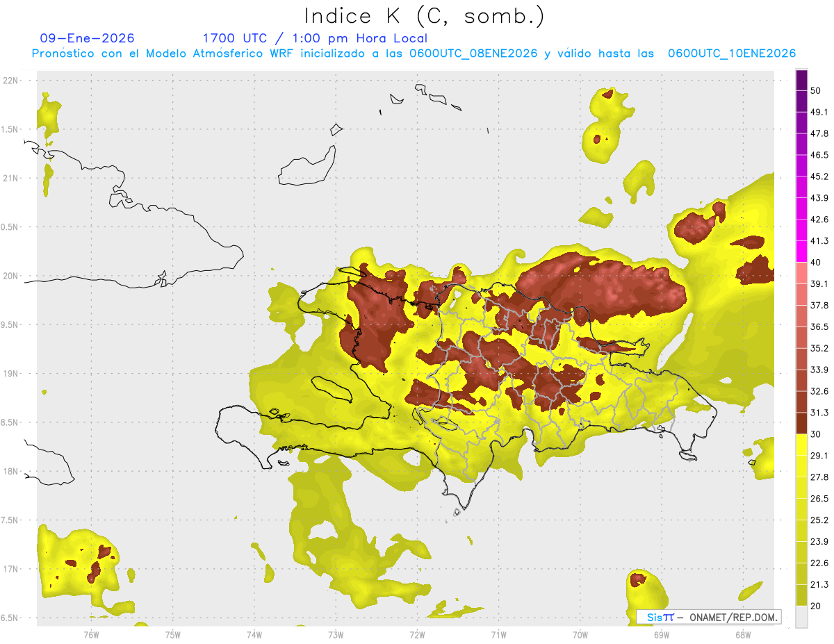
Task: Select the date label '09-Ene-2026'
Action: [88, 38]
